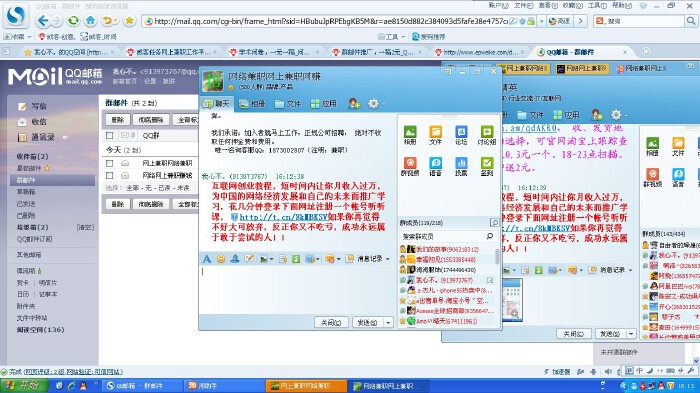The image size is (700, 393).
Task: Click the window shake icon in chat toolbar
Action: click(x=235, y=259)
